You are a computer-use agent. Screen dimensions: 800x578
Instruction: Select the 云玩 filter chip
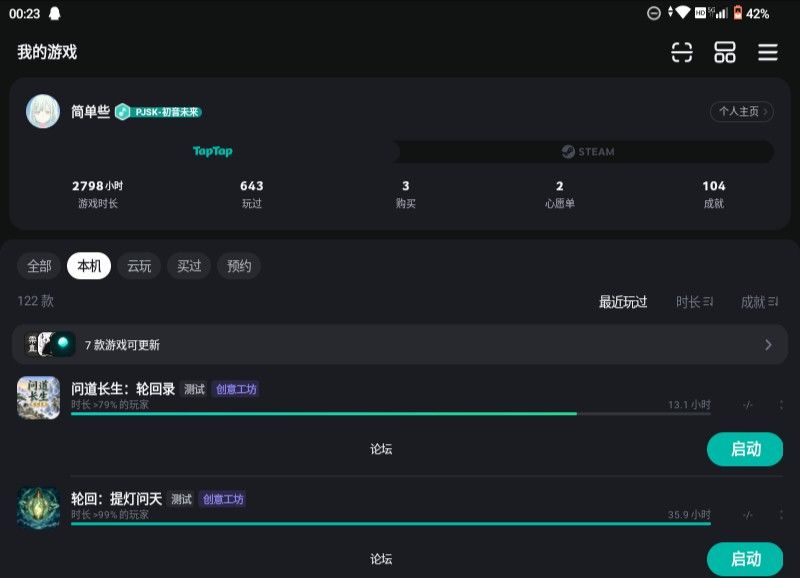point(139,266)
